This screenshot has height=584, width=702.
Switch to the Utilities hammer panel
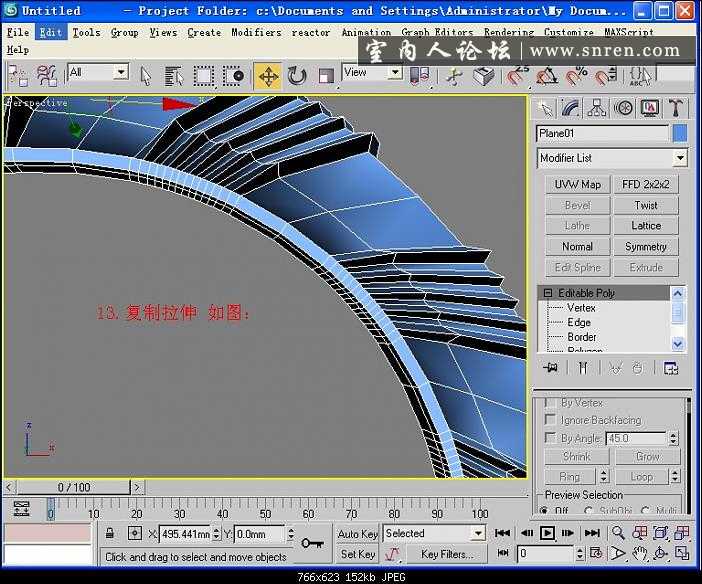pyautogui.click(x=676, y=108)
